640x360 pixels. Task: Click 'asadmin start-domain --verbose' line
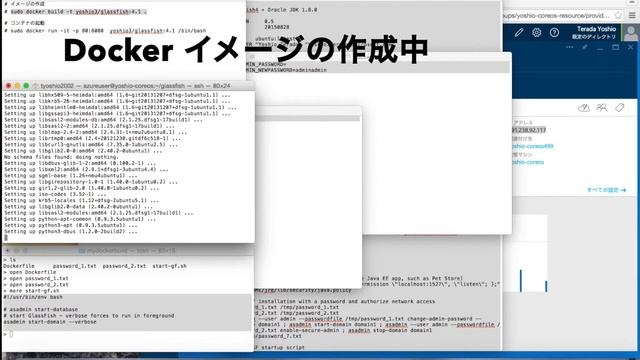click(50, 322)
